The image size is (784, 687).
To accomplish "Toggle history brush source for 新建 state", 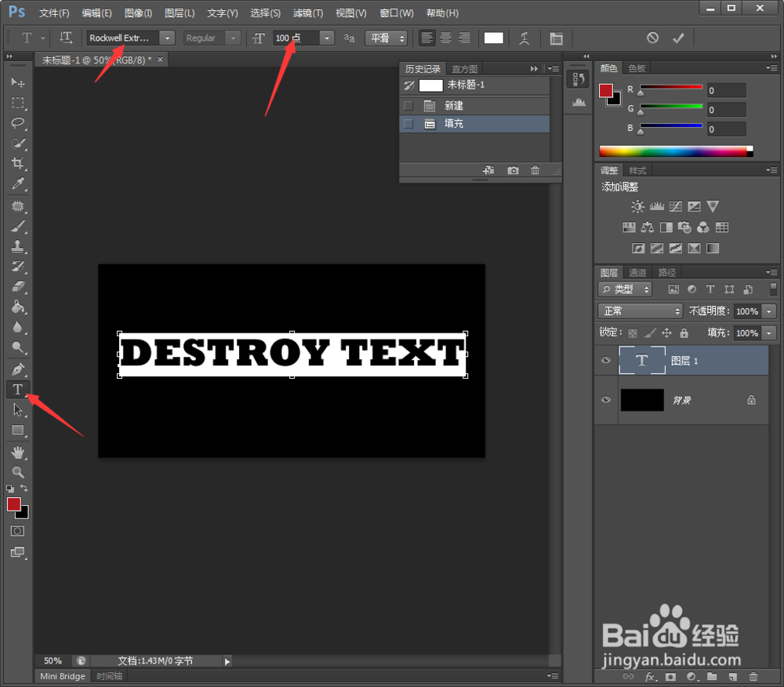I will click(x=408, y=106).
